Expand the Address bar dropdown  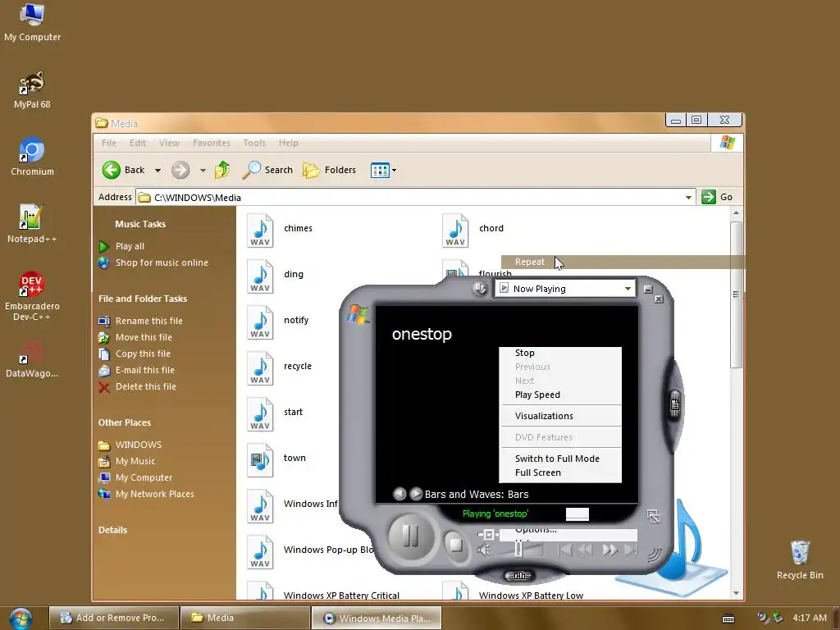click(x=688, y=197)
